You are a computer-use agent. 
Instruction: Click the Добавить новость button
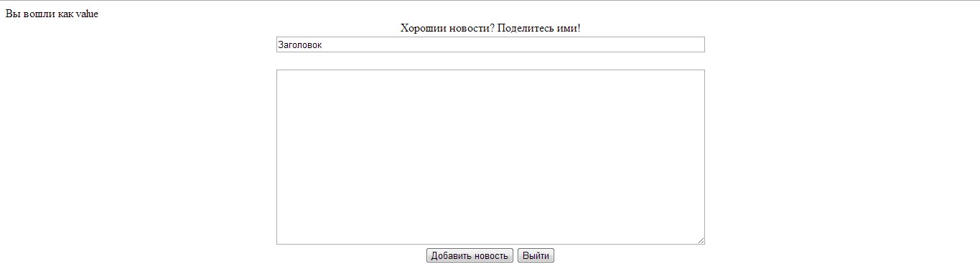470,256
